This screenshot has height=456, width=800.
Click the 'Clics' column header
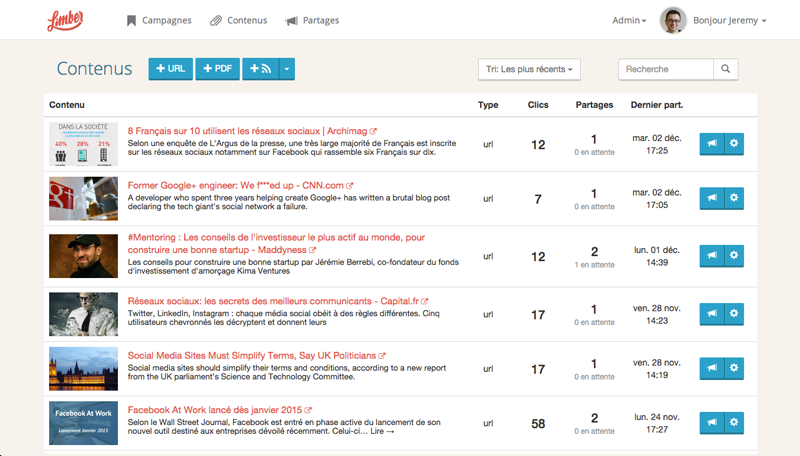click(x=538, y=105)
